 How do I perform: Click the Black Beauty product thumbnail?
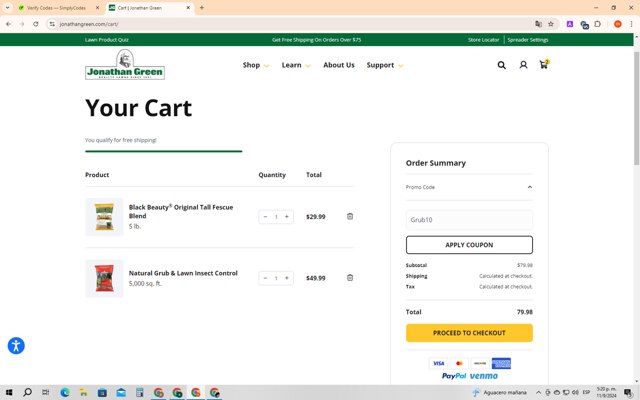(x=104, y=217)
